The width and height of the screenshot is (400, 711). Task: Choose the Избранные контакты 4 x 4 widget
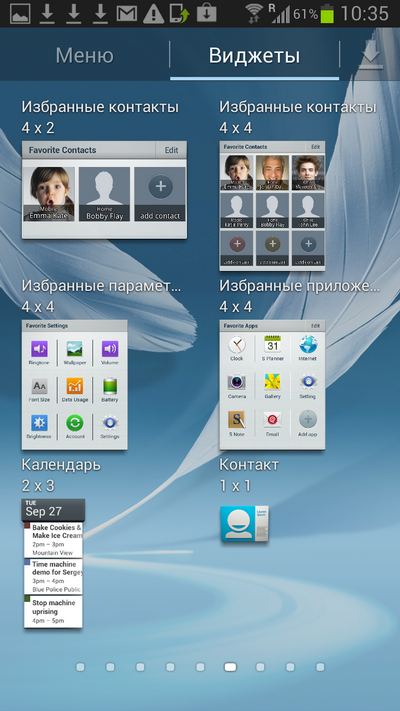(272, 206)
